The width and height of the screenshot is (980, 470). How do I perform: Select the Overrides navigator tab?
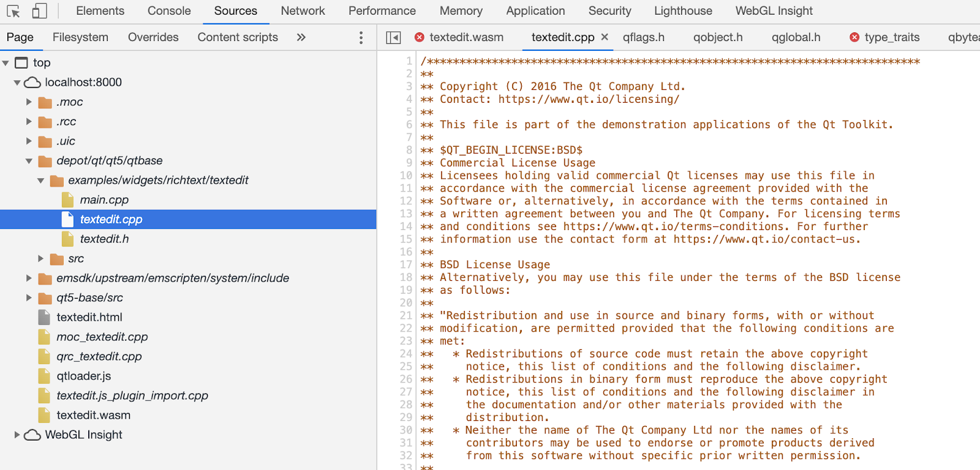click(153, 37)
